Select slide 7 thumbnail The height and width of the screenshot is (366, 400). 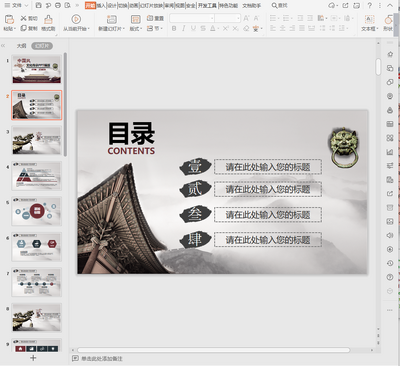point(37,282)
